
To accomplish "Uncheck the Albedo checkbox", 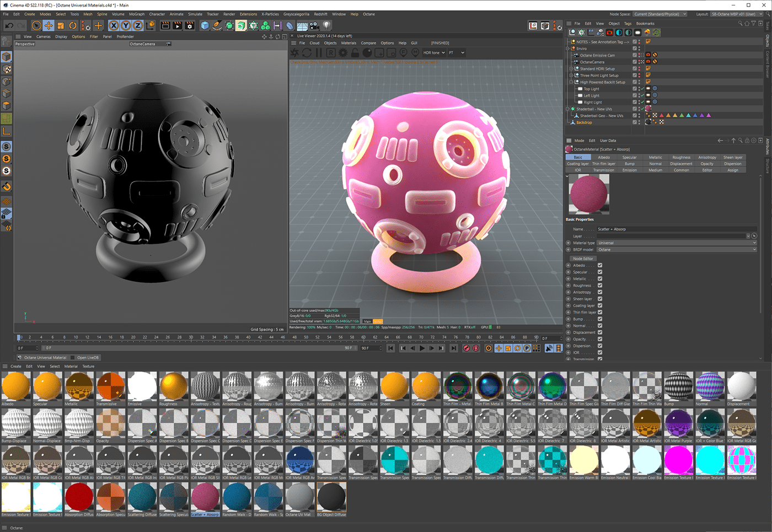I will click(600, 265).
